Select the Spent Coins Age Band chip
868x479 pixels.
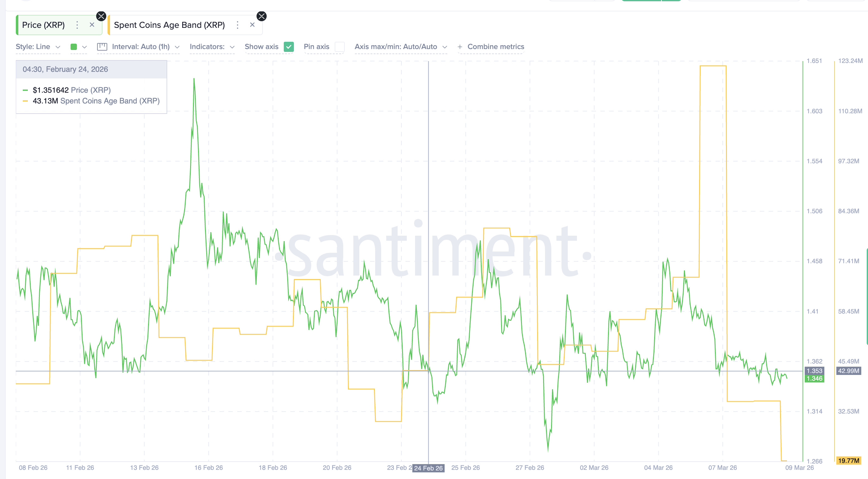169,25
